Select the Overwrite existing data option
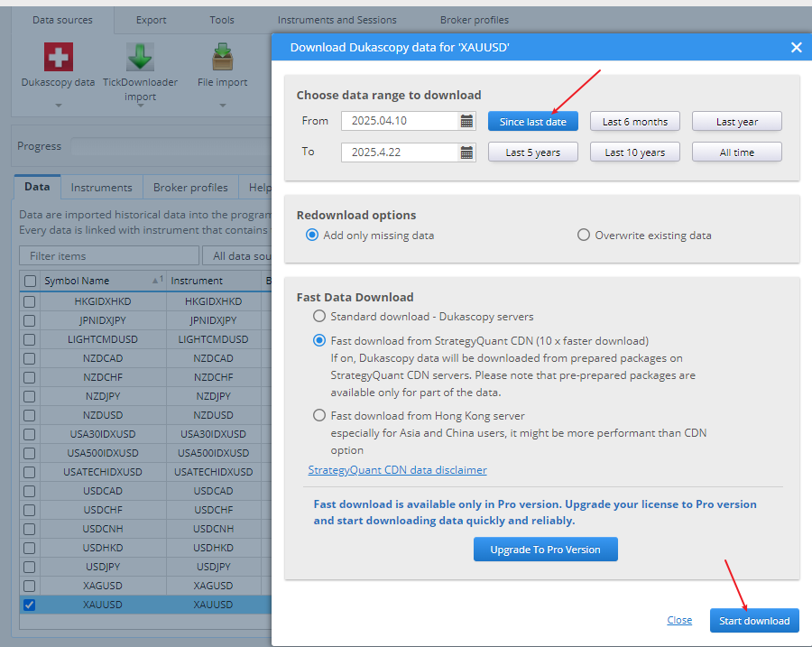 tap(584, 236)
